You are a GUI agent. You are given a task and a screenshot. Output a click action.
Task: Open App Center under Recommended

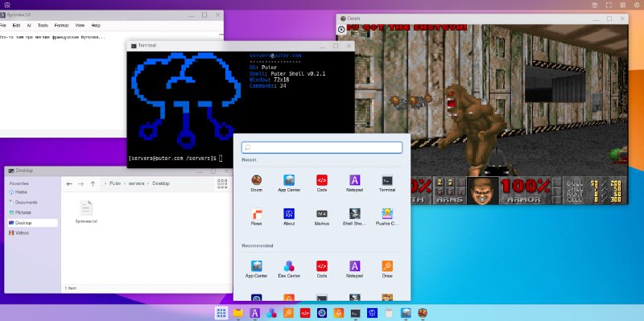pyautogui.click(x=256, y=270)
